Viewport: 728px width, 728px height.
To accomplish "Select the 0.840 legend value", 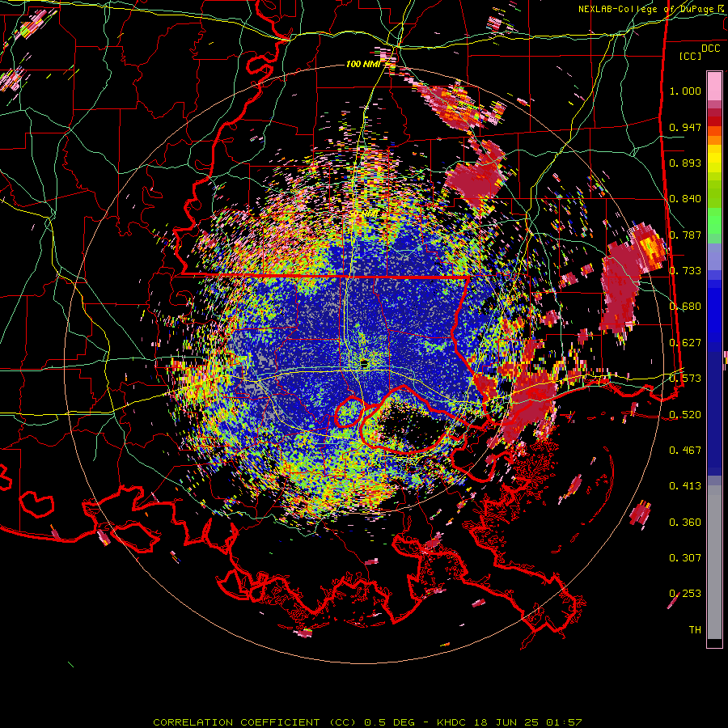I will [685, 199].
